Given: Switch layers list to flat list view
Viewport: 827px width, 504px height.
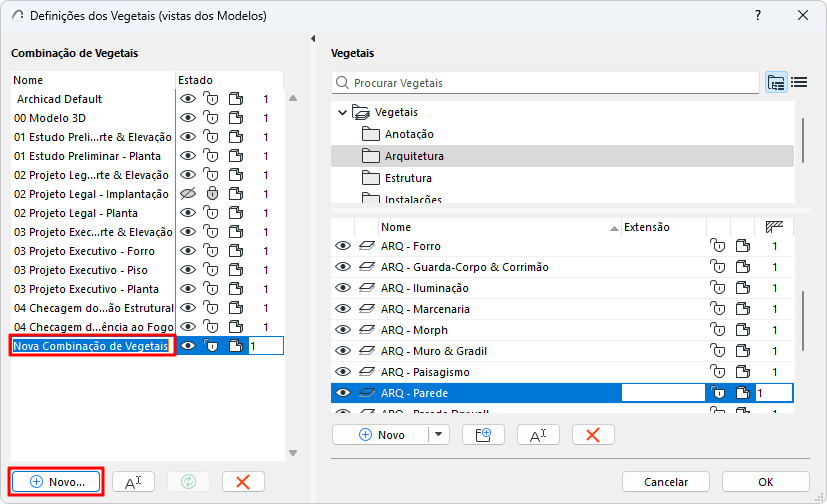Looking at the screenshot, I should click(x=799, y=83).
